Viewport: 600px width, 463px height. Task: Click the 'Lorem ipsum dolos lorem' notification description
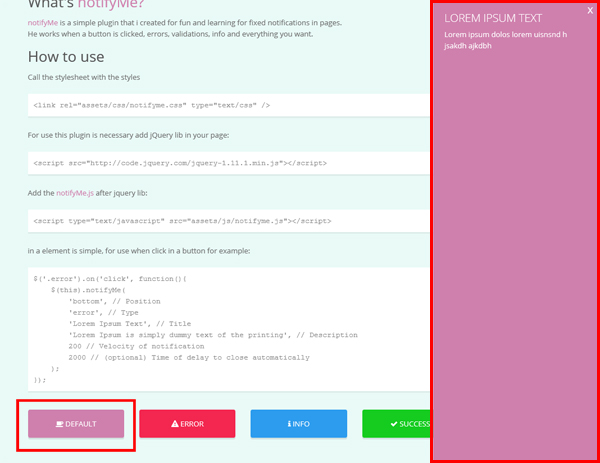tap(505, 40)
